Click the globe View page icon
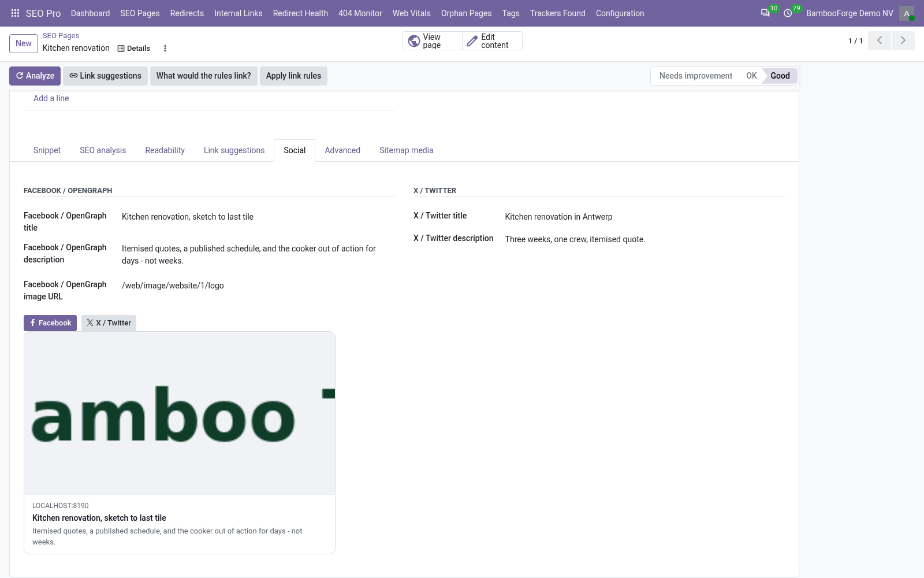The height and width of the screenshot is (578, 924). [x=414, y=41]
